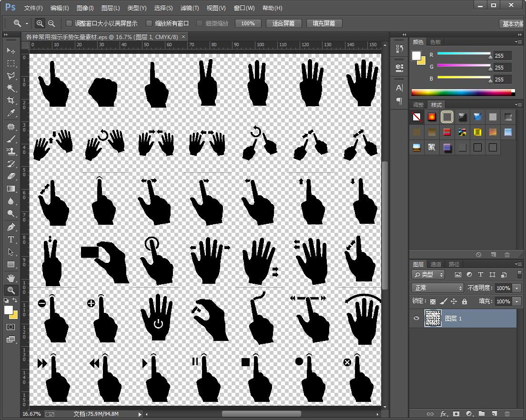This screenshot has width=526, height=420.
Task: Click the 适合屏幕 button
Action: point(283,23)
